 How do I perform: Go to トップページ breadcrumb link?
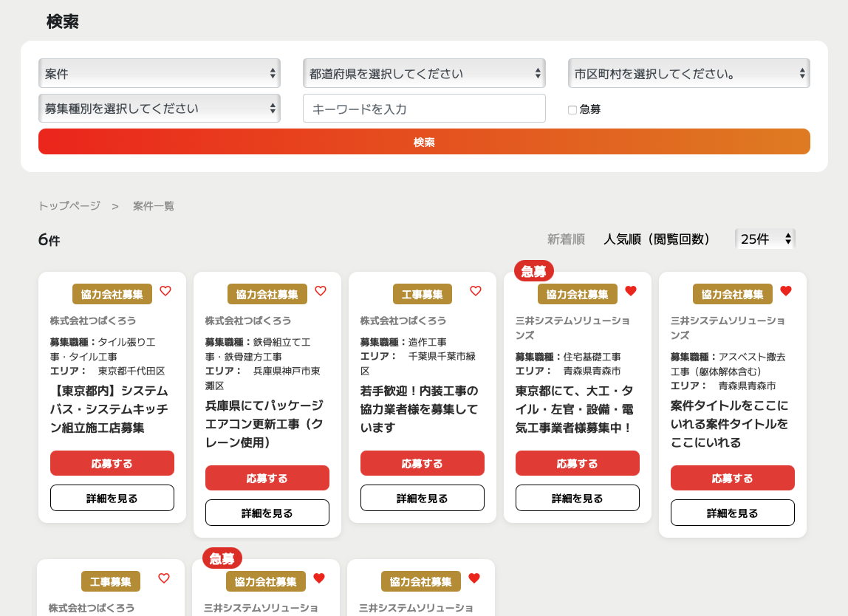click(69, 206)
